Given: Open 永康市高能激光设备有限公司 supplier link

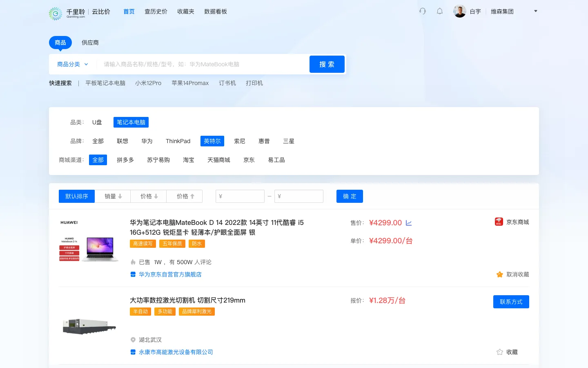Looking at the screenshot, I should coord(176,352).
